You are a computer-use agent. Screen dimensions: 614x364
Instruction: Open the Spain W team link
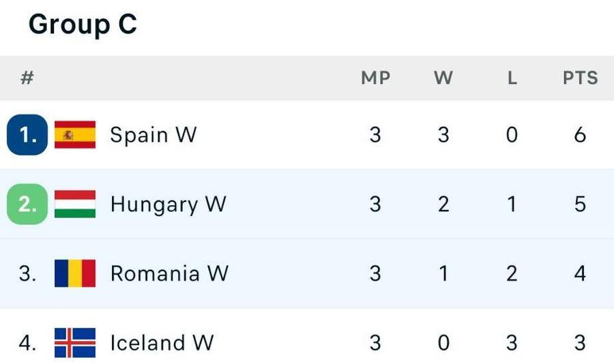point(153,135)
